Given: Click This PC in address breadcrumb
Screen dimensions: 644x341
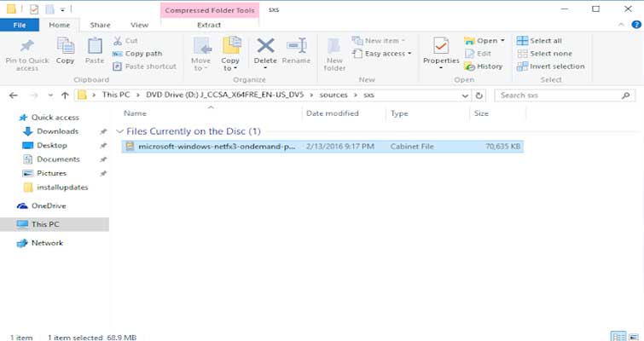Looking at the screenshot, I should tap(116, 95).
